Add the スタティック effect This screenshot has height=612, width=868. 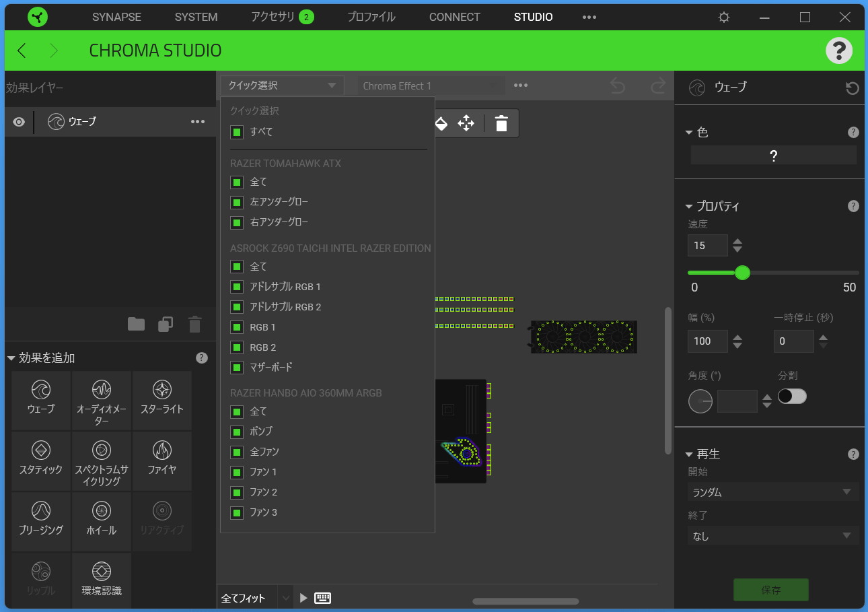41,461
